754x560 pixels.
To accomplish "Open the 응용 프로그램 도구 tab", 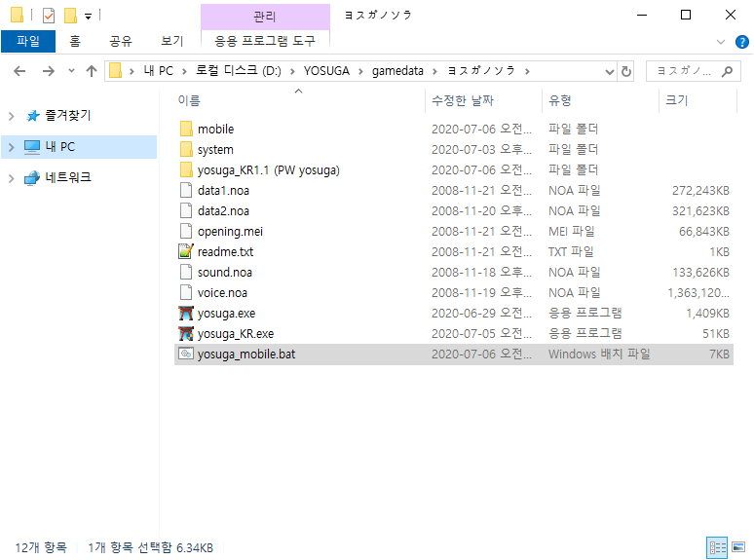I will [x=265, y=41].
